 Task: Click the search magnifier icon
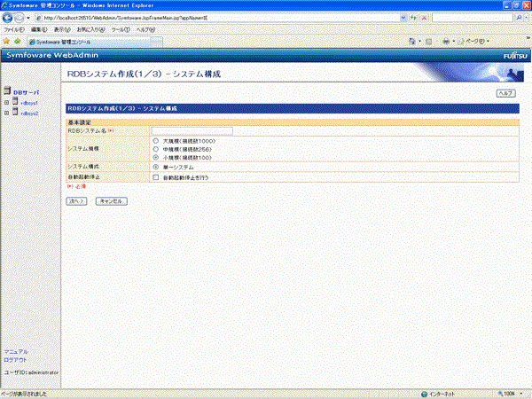pyautogui.click(x=519, y=18)
